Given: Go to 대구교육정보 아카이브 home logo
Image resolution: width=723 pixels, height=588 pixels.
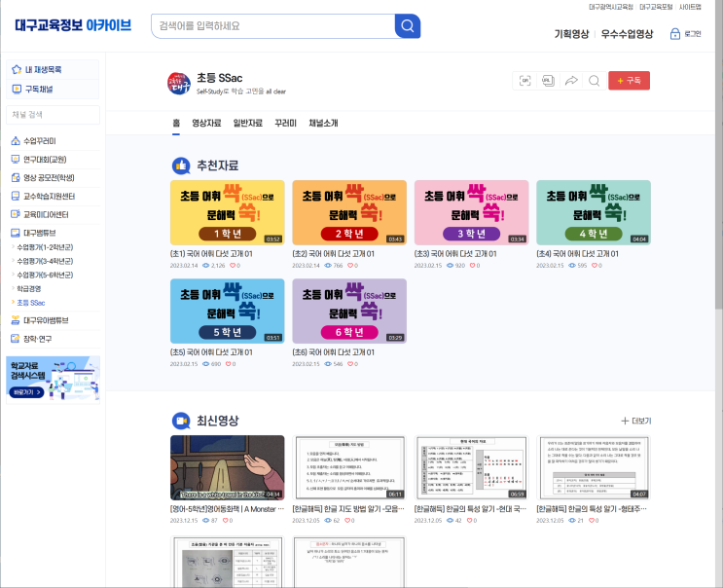Looking at the screenshot, I should tap(73, 25).
